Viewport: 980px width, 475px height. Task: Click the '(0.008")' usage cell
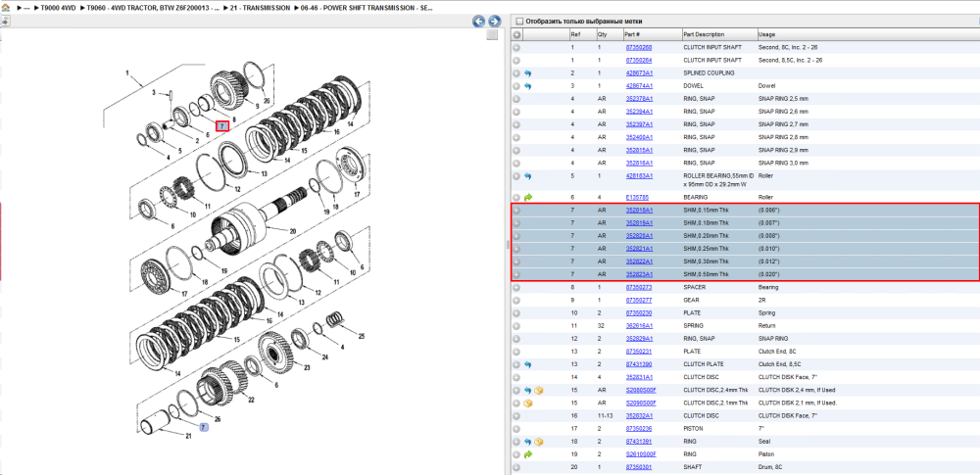tap(769, 236)
